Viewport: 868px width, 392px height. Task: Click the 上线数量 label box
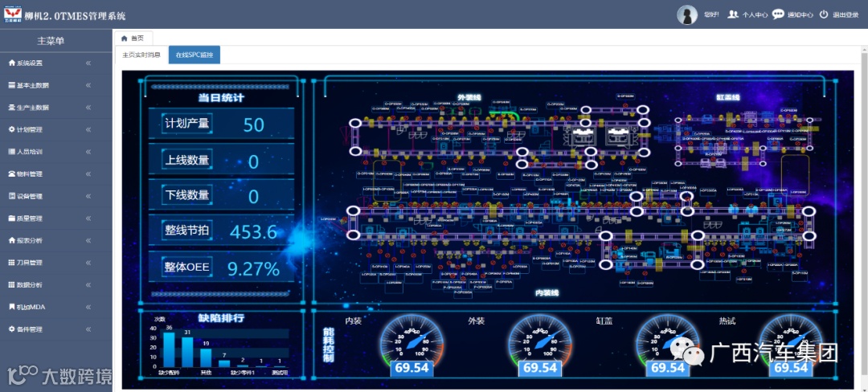[x=187, y=161]
